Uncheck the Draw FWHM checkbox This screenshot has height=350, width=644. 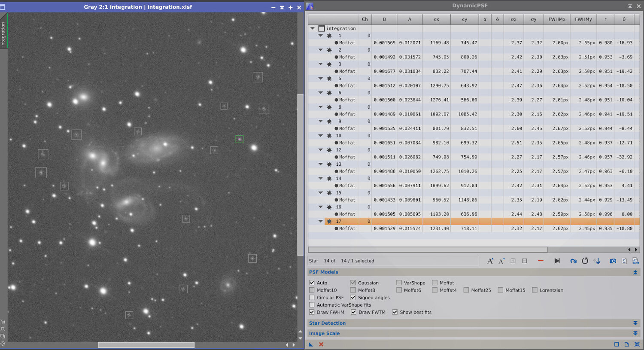tap(312, 312)
